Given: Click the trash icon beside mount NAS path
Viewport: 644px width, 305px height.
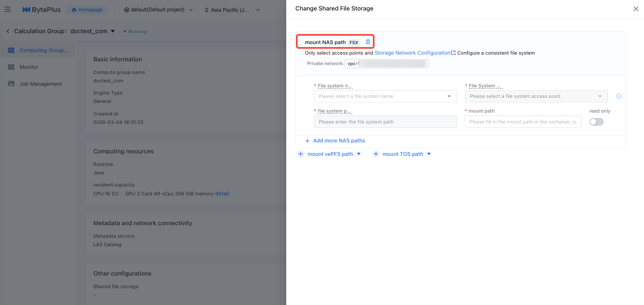Looking at the screenshot, I should tap(368, 42).
